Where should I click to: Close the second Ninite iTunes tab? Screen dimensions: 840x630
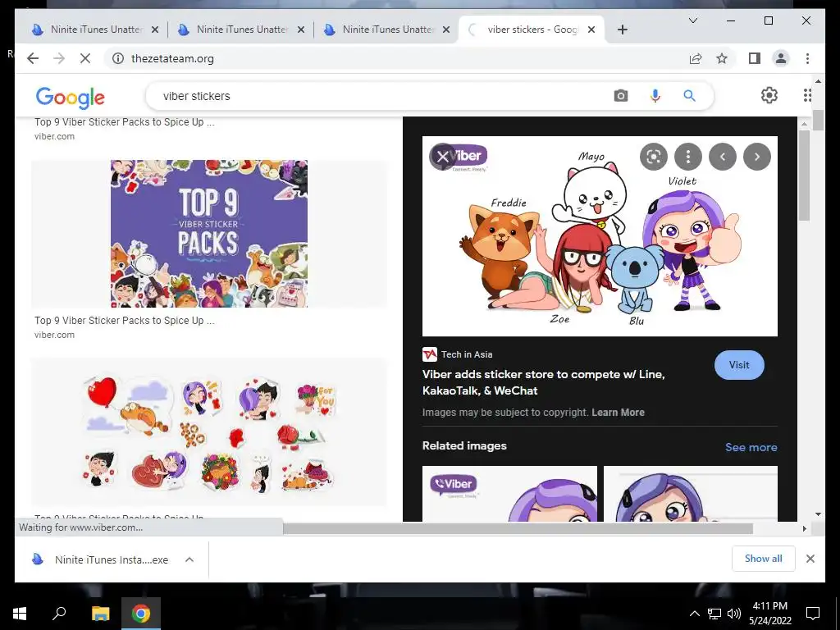(x=301, y=30)
